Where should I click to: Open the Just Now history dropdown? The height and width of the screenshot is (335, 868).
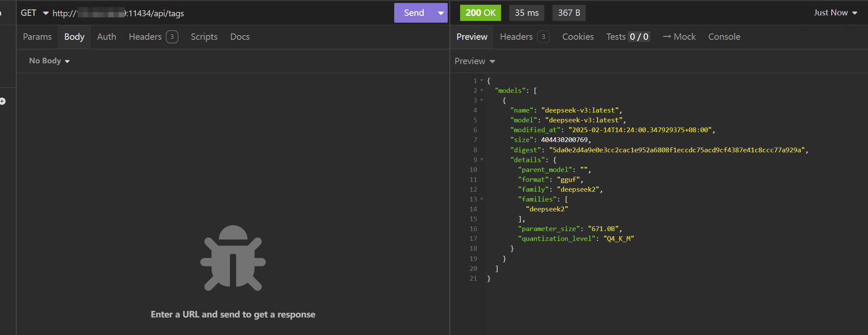click(x=836, y=13)
